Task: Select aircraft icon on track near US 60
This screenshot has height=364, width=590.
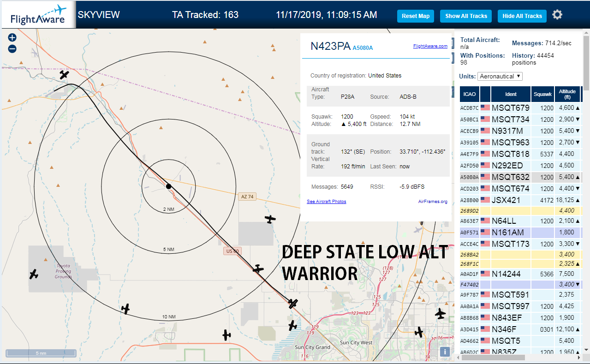Action: coord(258,269)
